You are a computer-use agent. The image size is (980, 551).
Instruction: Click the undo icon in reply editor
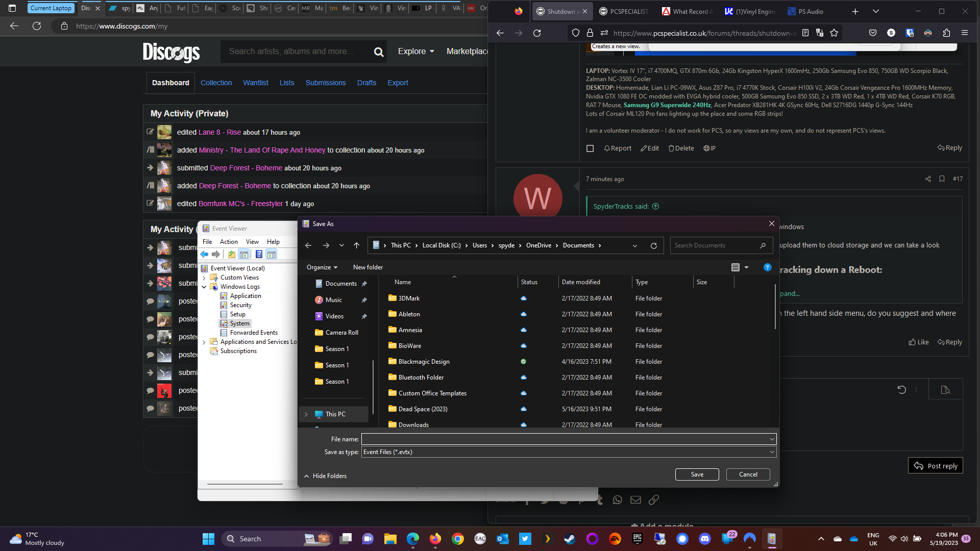click(902, 390)
